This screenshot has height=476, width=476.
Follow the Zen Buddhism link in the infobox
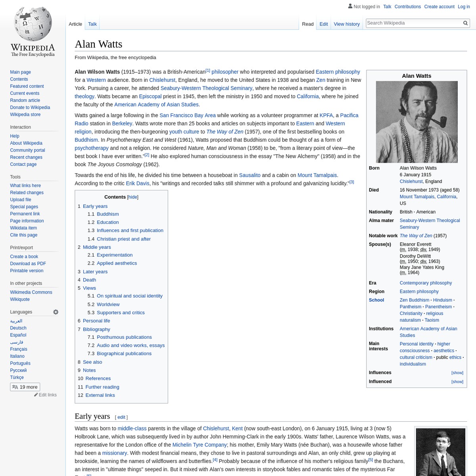414,300
